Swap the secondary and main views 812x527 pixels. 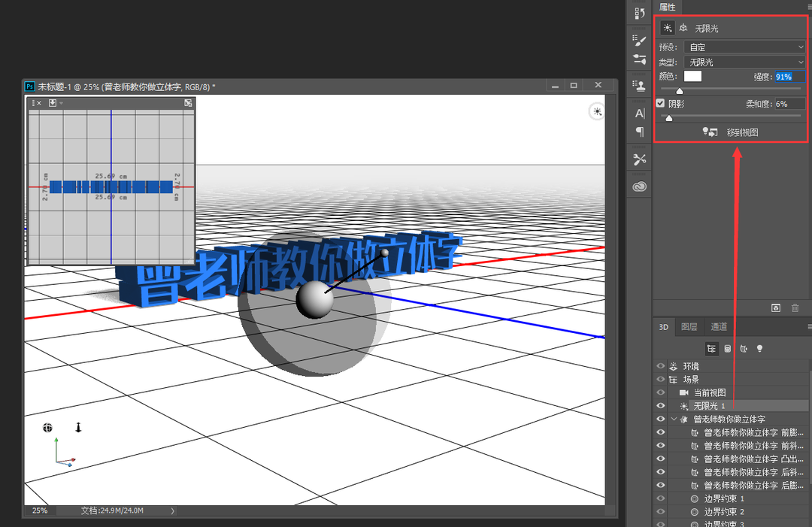[188, 103]
